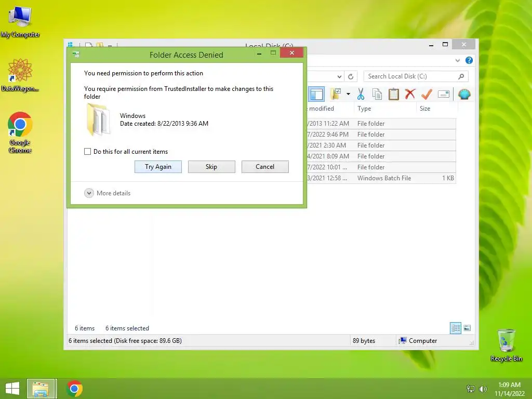The height and width of the screenshot is (399, 532).
Task: Click the blue Help question mark
Action: click(x=469, y=60)
